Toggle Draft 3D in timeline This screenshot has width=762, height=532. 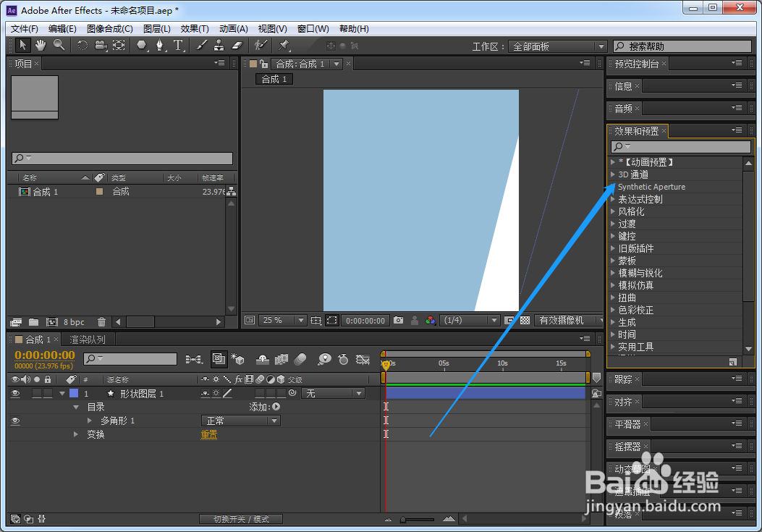coord(237,359)
